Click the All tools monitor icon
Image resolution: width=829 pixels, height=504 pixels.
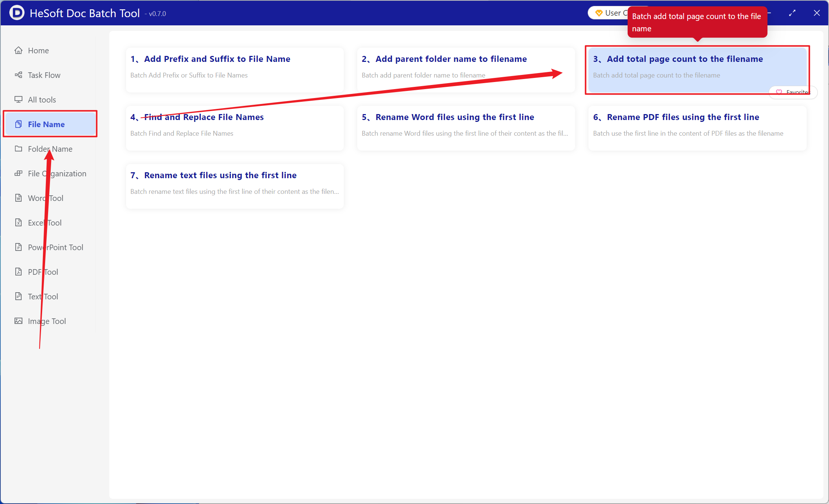pos(18,100)
